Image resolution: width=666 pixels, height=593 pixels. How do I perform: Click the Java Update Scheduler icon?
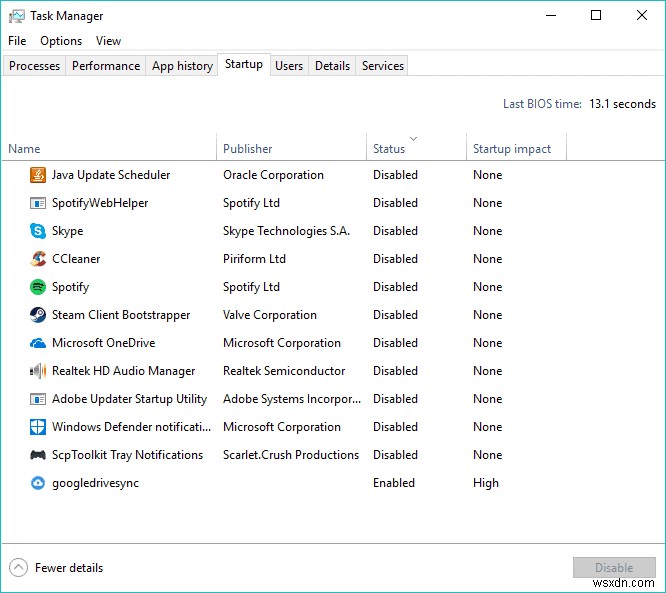coord(38,175)
